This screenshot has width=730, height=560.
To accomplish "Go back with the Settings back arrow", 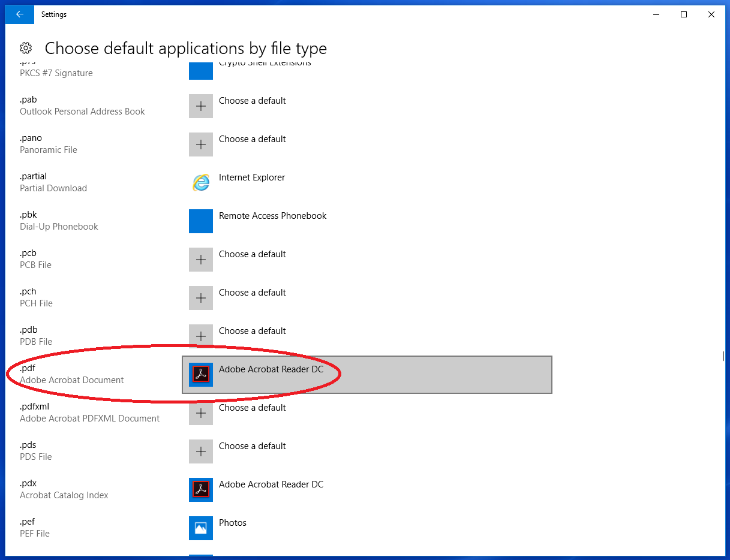I will pyautogui.click(x=20, y=14).
